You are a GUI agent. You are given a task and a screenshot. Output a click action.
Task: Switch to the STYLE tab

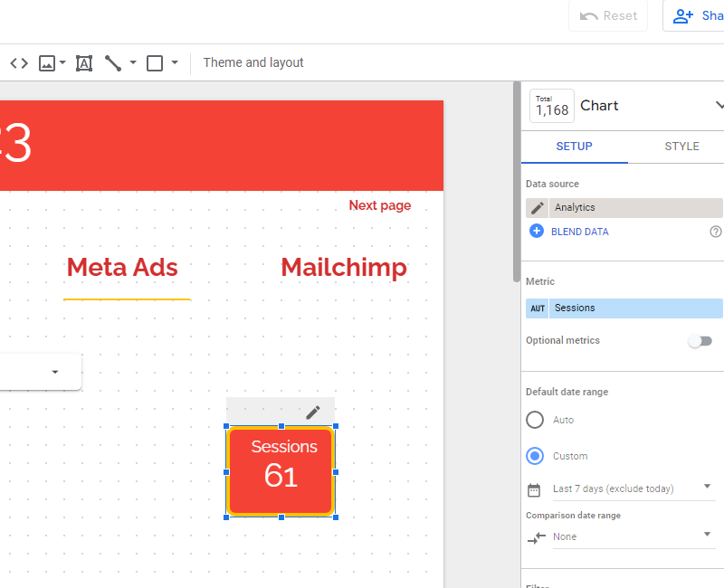tap(681, 146)
